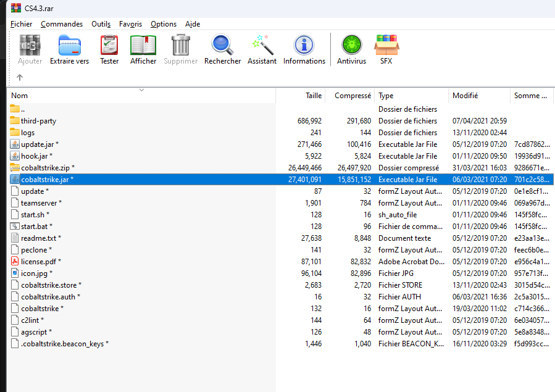Click the icon.jpg image file icon
This screenshot has width=555, height=392.
point(15,273)
